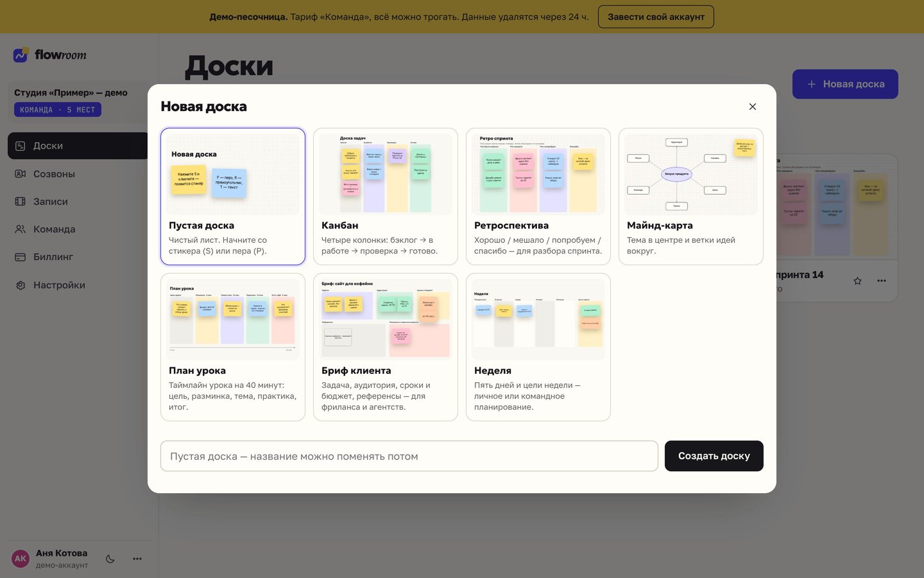Screen dimensions: 924x578
Task: Pick the Ретроспектива template
Action: (x=538, y=197)
